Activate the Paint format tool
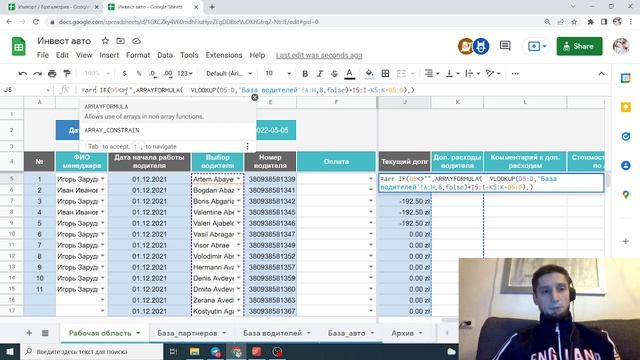640x360 pixels. point(67,73)
